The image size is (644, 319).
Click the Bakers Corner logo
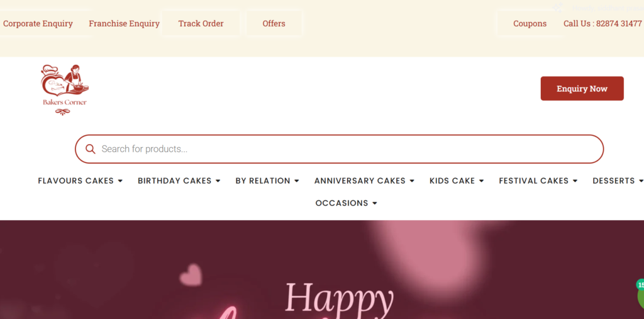pos(65,90)
